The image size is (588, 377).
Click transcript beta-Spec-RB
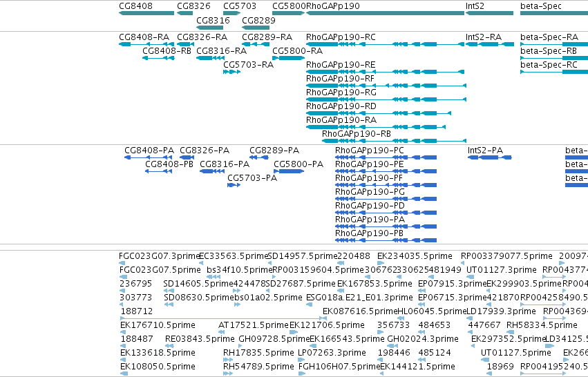554,58
